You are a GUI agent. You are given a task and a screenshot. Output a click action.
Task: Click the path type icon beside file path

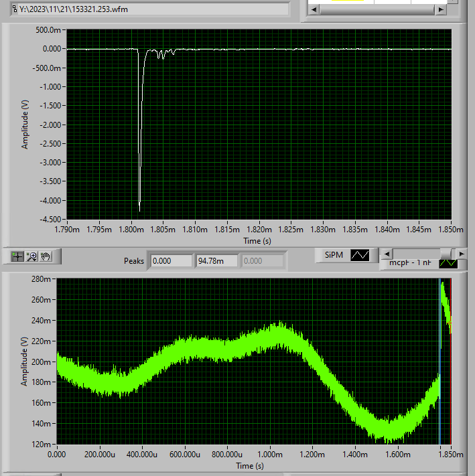click(15, 9)
